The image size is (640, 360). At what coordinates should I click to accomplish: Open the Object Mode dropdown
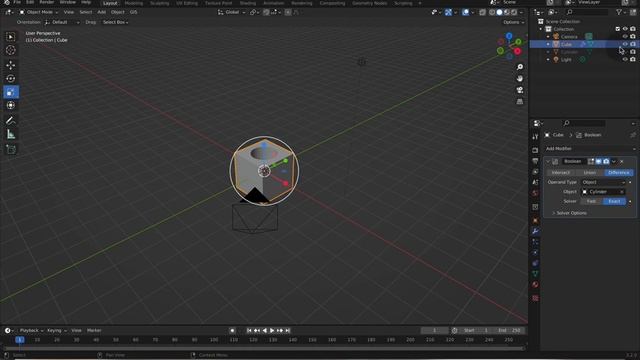[38, 12]
